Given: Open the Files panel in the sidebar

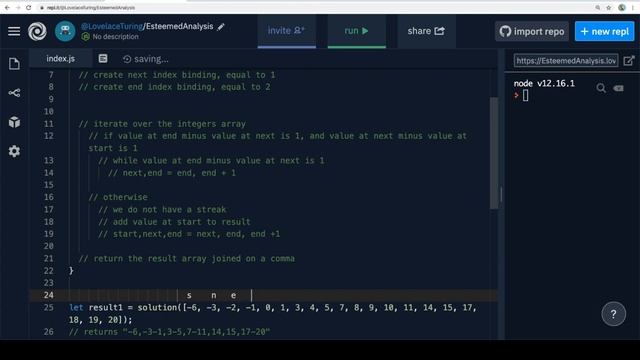Looking at the screenshot, I should [x=14, y=64].
